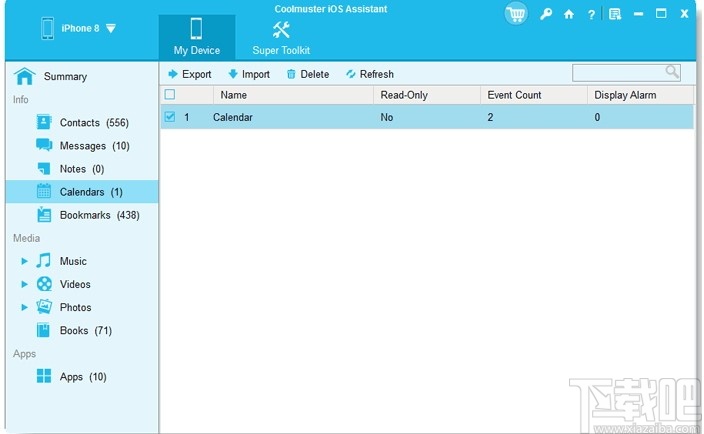This screenshot has height=434, width=704.
Task: Open Contacts (556) in sidebar
Action: [x=94, y=123]
